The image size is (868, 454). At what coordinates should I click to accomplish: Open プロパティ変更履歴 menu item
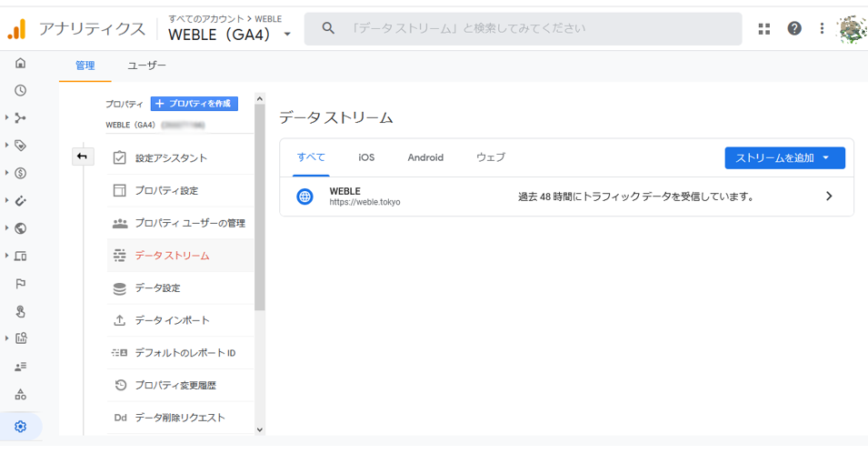click(x=180, y=385)
